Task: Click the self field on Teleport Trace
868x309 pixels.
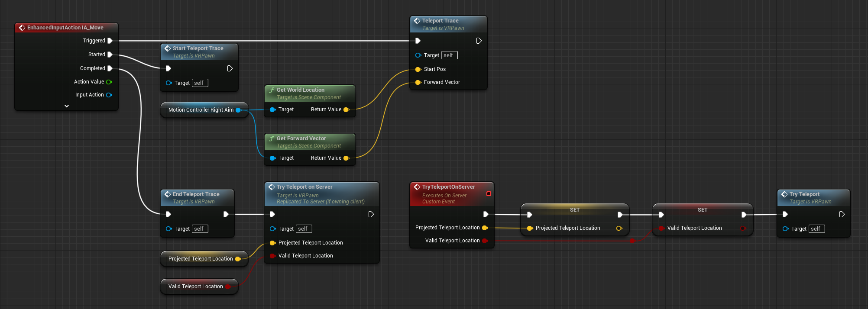Action: point(450,55)
